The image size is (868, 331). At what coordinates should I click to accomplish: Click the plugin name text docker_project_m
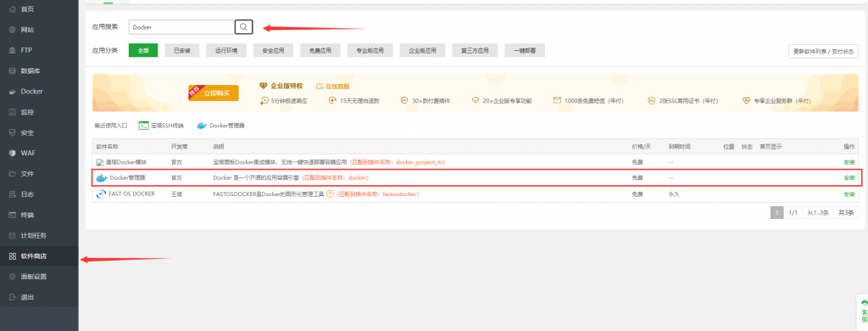(x=419, y=162)
